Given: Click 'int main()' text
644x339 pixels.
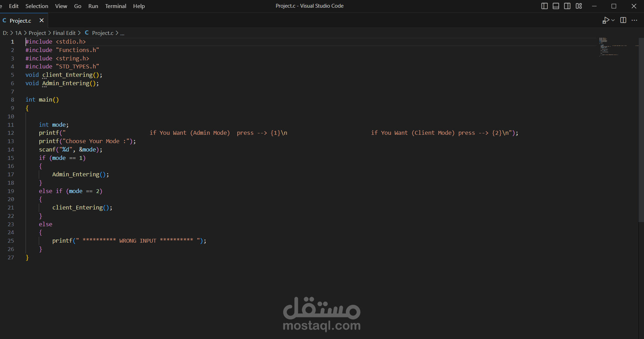Looking at the screenshot, I should coord(42,100).
